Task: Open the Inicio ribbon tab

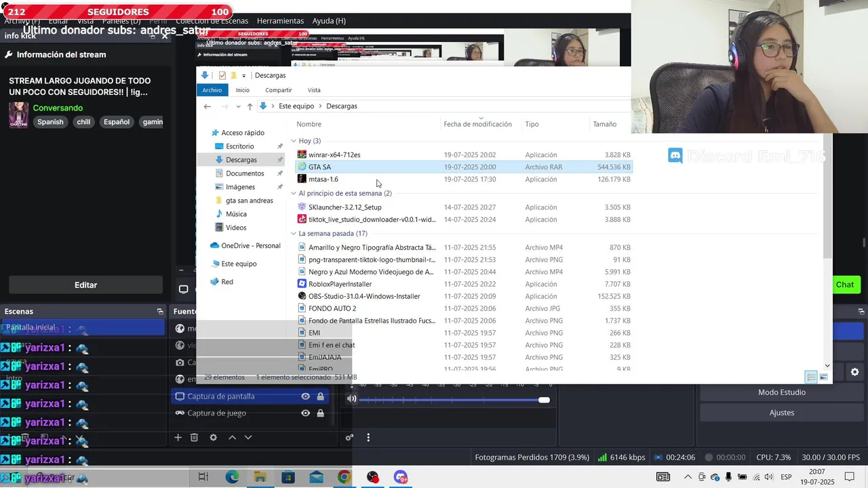Action: [x=243, y=90]
